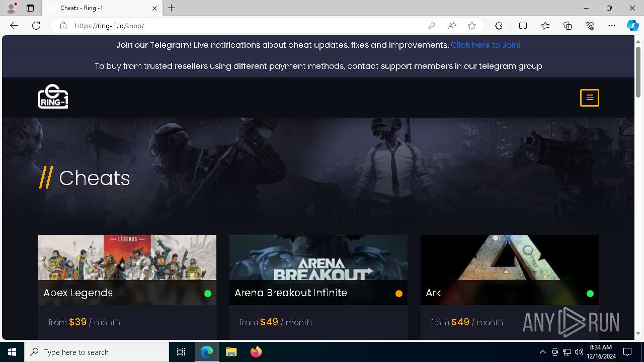This screenshot has width=644, height=362.
Task: Open the notification center
Action: click(x=627, y=352)
